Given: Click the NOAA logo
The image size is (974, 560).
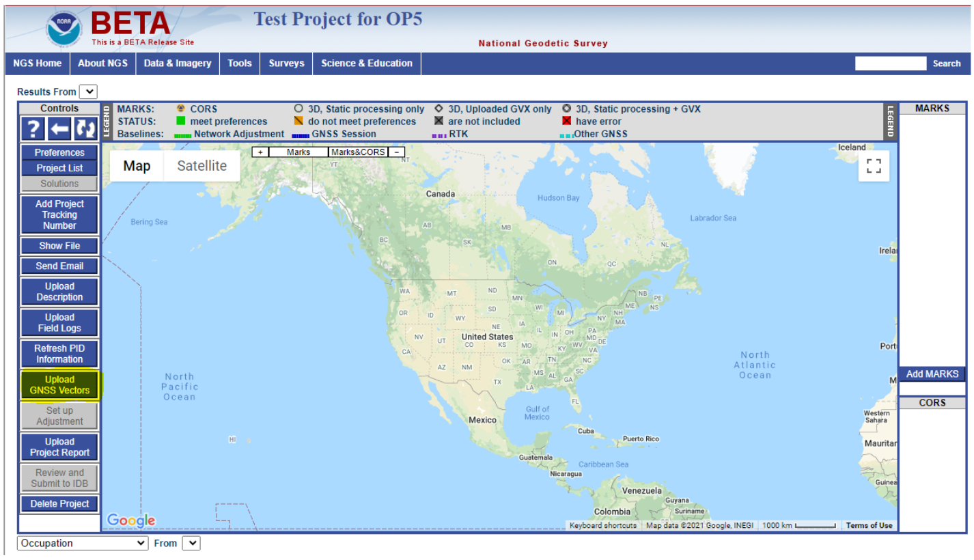Looking at the screenshot, I should point(64,29).
